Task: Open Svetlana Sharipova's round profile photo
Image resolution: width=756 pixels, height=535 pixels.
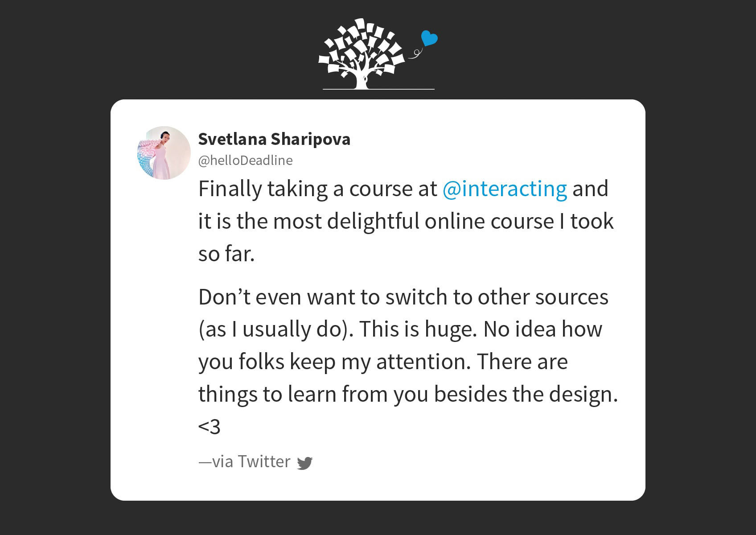Action: point(164,153)
